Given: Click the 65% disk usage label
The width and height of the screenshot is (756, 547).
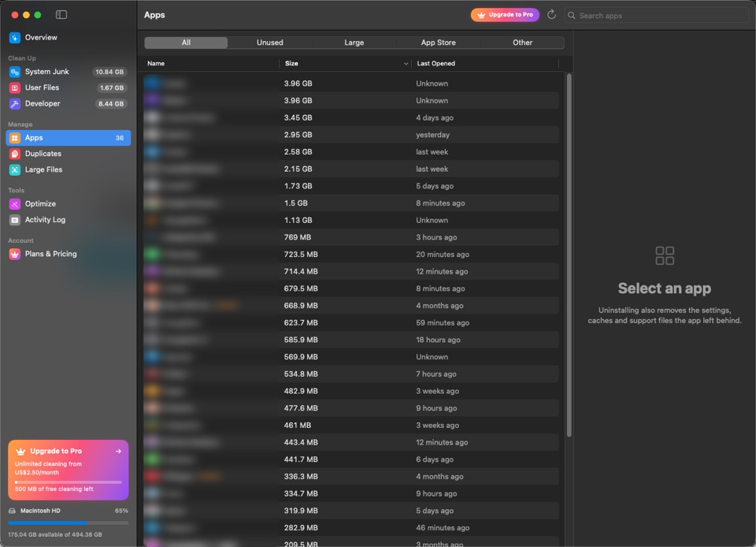Looking at the screenshot, I should pyautogui.click(x=121, y=511).
